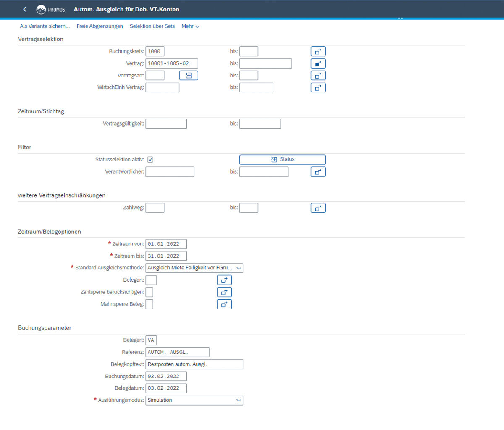Focus the Zeitraum von date field
This screenshot has width=504, height=430.
point(166,244)
